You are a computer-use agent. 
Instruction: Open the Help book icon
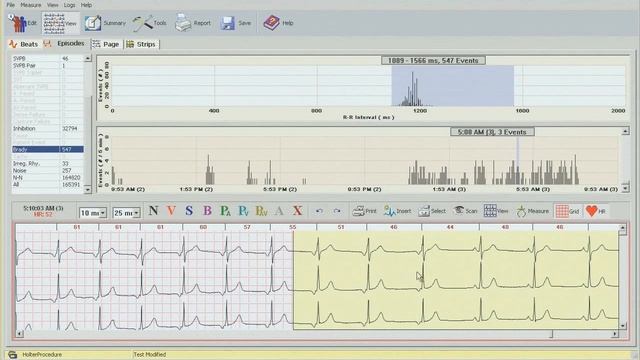tap(278, 23)
